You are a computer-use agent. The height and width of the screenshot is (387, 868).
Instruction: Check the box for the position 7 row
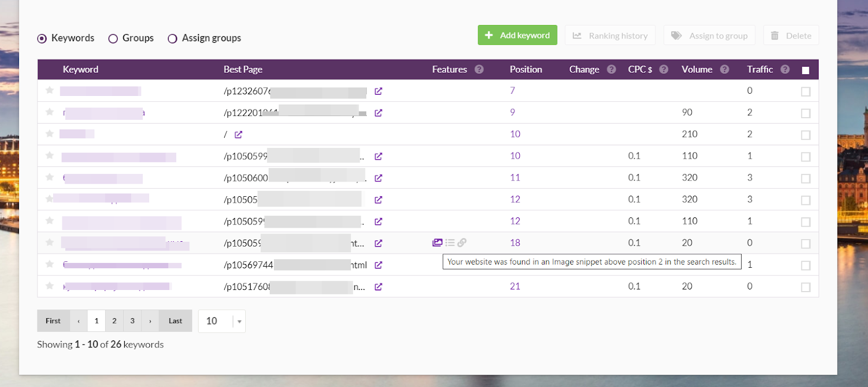tap(806, 92)
